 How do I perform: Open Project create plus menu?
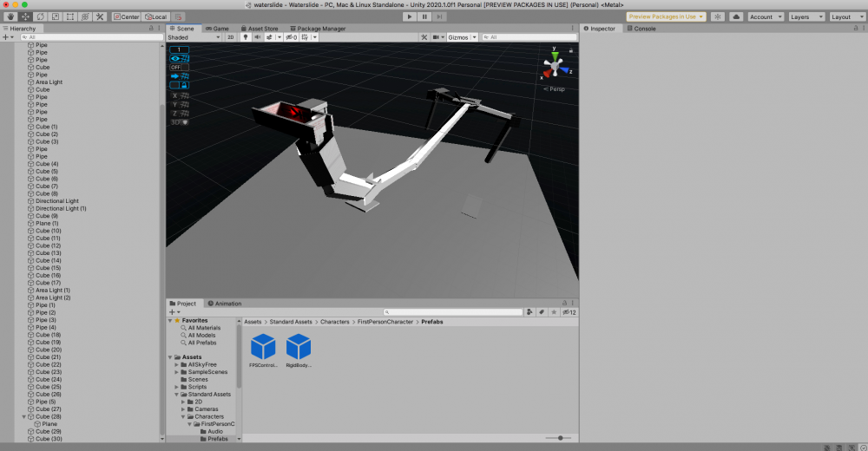tap(174, 312)
